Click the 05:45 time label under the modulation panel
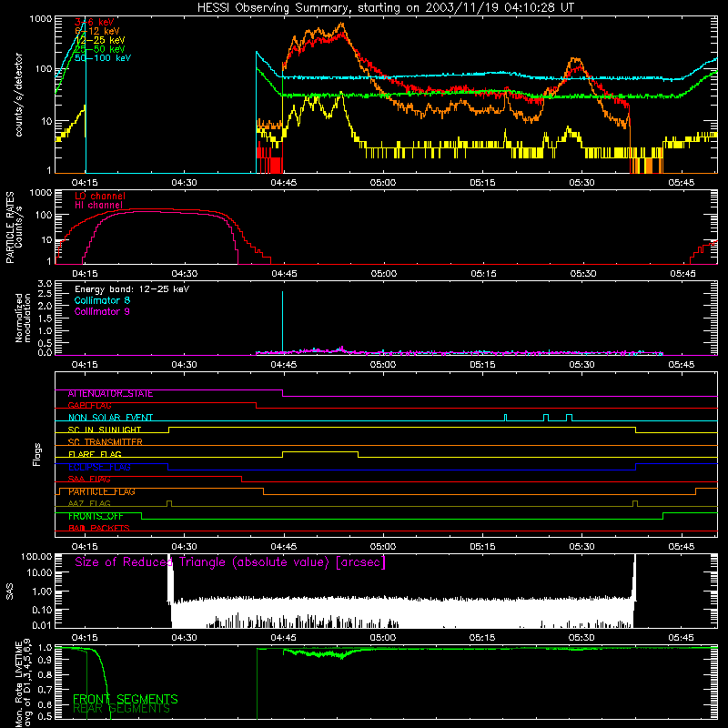 [681, 365]
